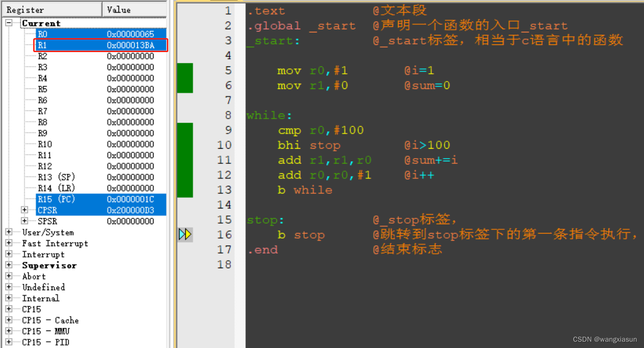
Task: Select the R13 (SP) register row
Action: 101,177
